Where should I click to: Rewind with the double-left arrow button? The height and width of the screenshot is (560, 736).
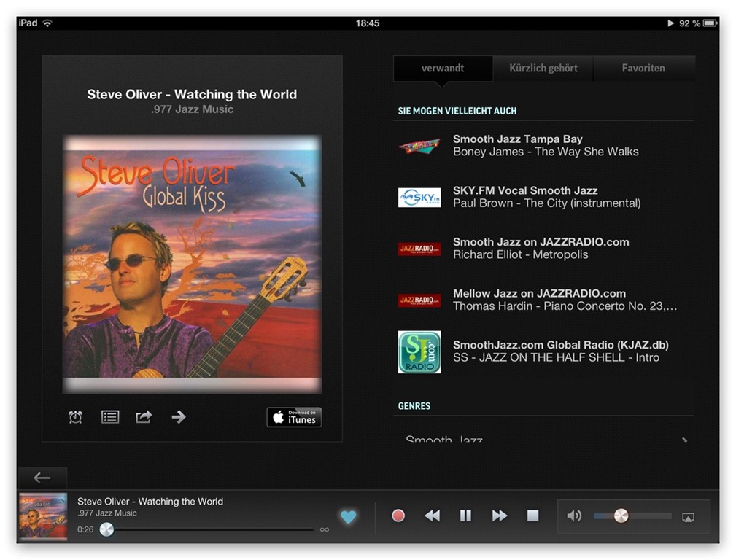coord(433,516)
